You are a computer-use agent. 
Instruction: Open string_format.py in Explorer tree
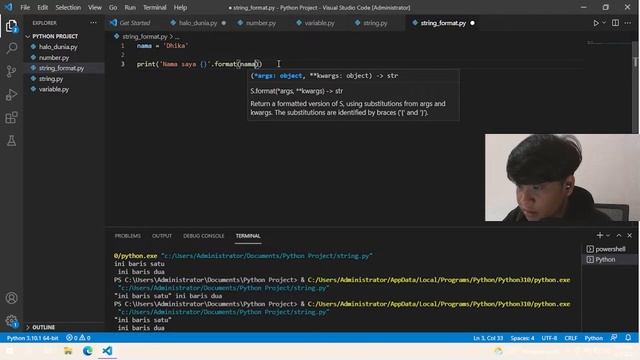pos(61,68)
